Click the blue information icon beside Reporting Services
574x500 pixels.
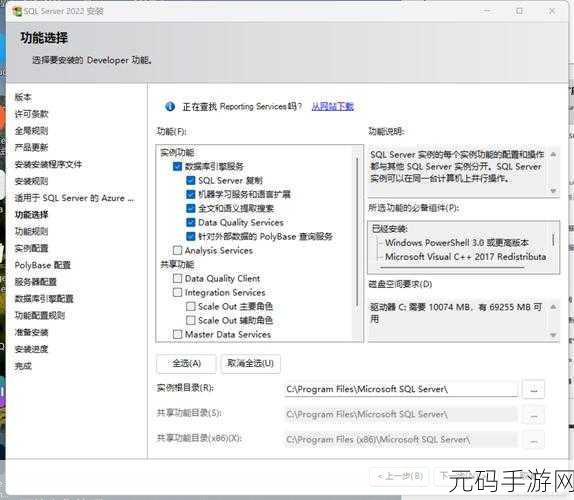(169, 106)
